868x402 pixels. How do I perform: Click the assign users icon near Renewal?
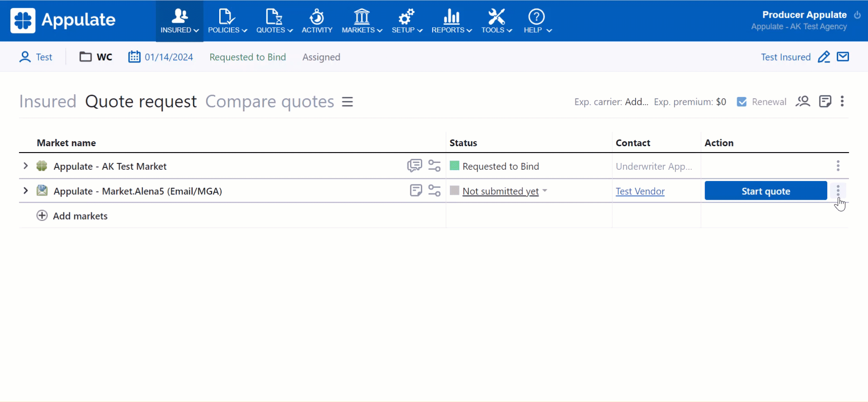click(803, 101)
